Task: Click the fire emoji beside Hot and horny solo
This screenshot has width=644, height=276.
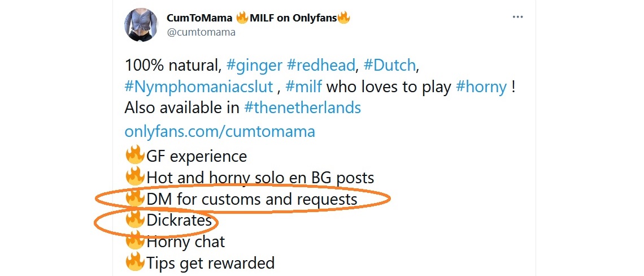Action: click(134, 177)
